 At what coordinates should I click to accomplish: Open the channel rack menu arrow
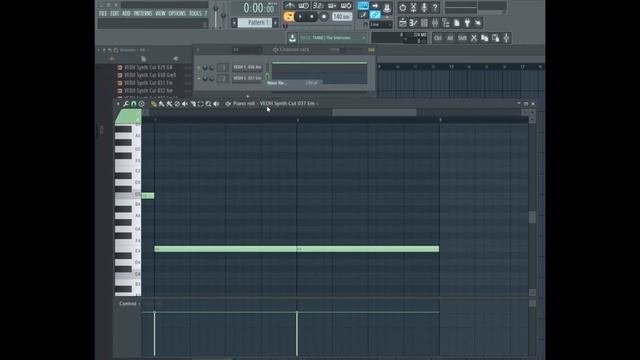click(x=198, y=50)
